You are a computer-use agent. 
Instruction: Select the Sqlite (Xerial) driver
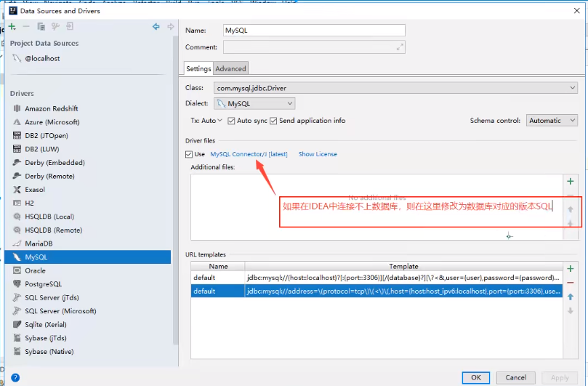[88, 324]
